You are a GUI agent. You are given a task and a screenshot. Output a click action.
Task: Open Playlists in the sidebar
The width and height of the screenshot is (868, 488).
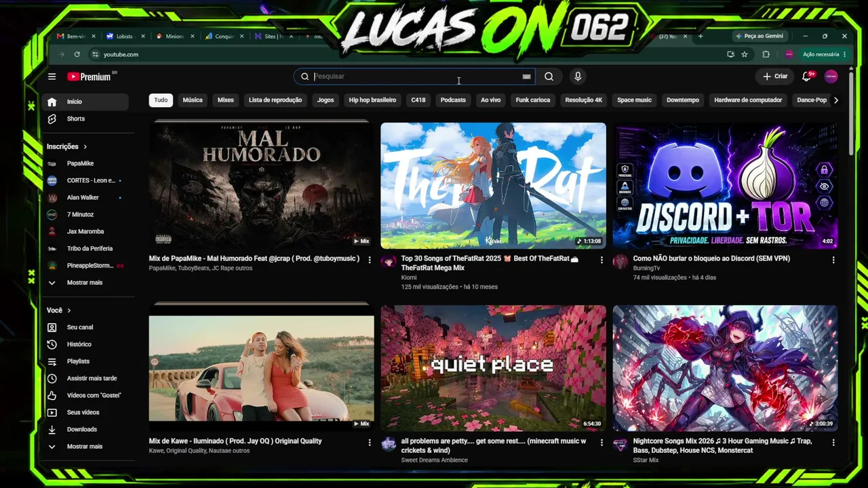tap(86, 361)
